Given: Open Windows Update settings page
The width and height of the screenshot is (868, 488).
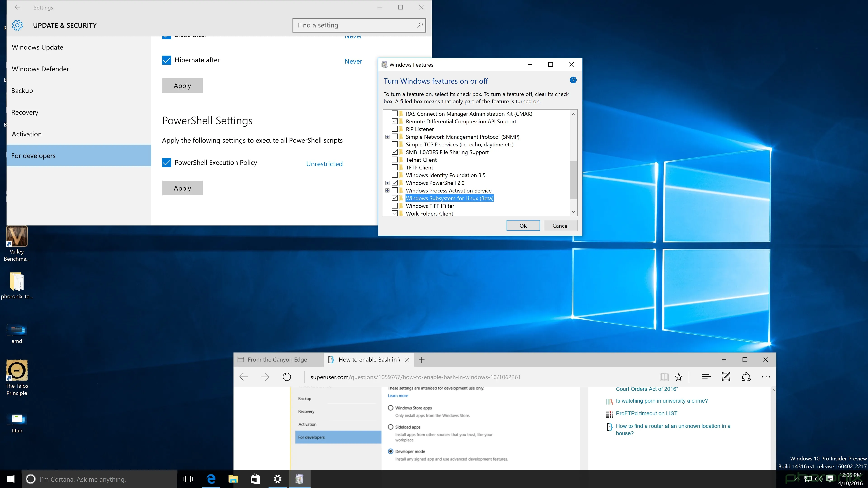Looking at the screenshot, I should coord(79,47).
